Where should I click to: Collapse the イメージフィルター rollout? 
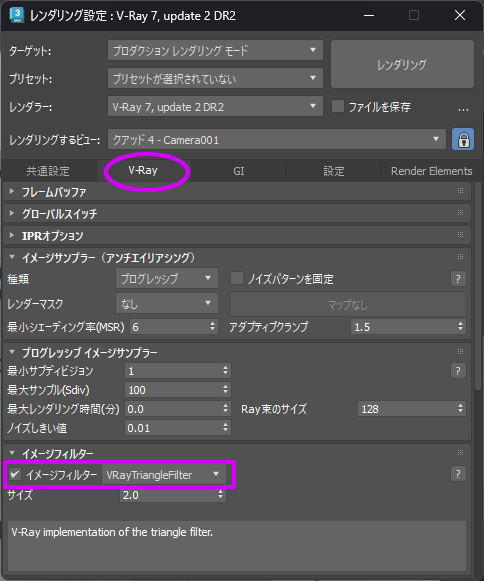coord(12,453)
